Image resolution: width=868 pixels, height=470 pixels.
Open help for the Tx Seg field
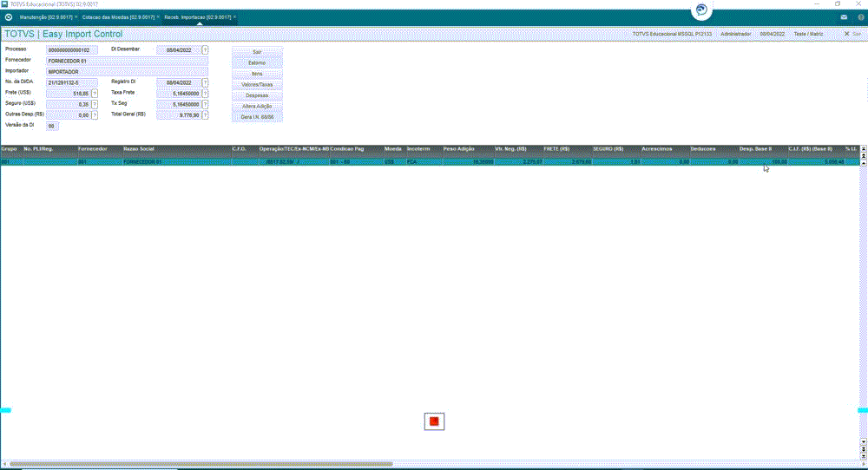[x=205, y=104]
